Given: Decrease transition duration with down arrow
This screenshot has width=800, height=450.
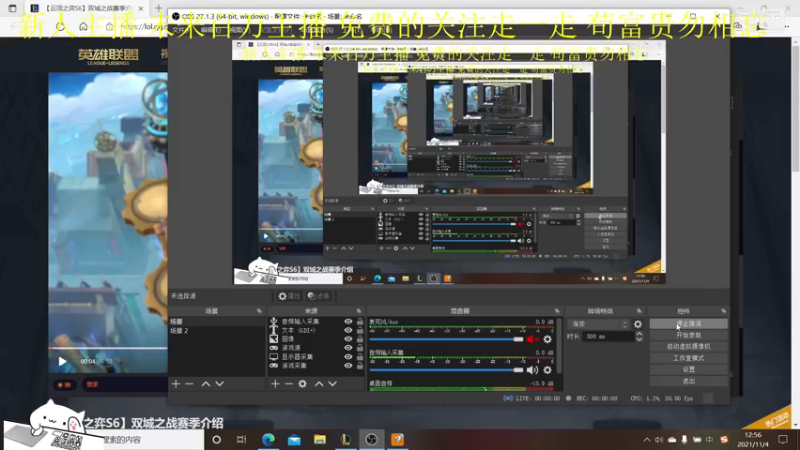Looking at the screenshot, I should coord(639,339).
